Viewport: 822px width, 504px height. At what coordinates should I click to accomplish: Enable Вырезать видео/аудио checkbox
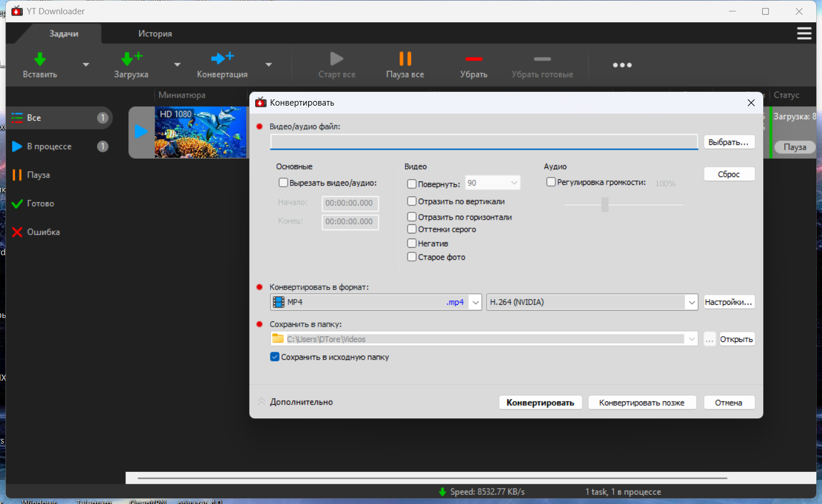pos(283,183)
